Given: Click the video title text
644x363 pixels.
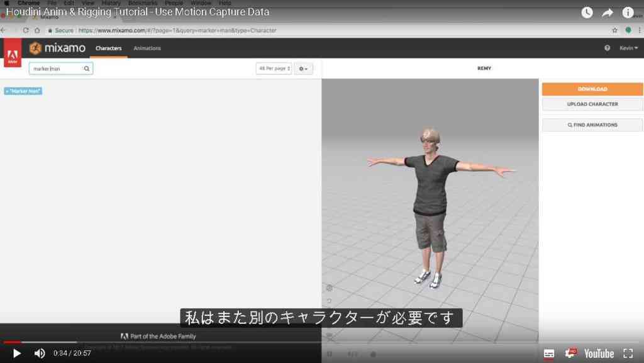Looking at the screenshot, I should pyautogui.click(x=138, y=12).
